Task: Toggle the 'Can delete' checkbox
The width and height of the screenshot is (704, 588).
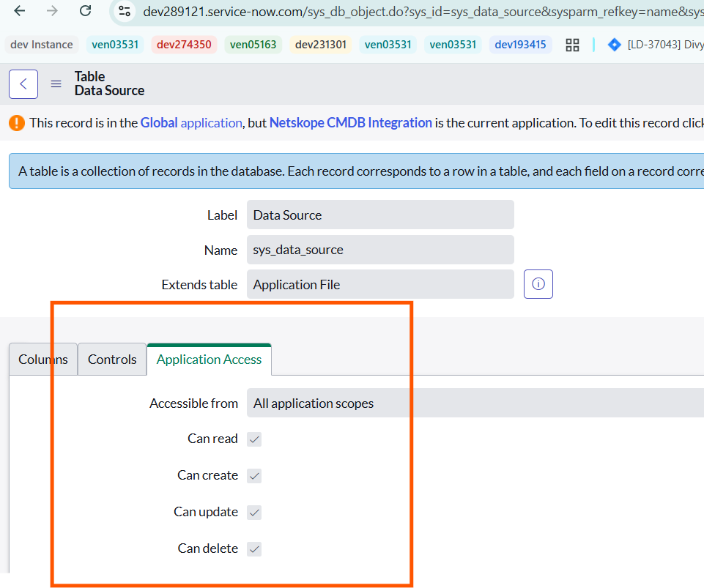Action: pyautogui.click(x=254, y=549)
